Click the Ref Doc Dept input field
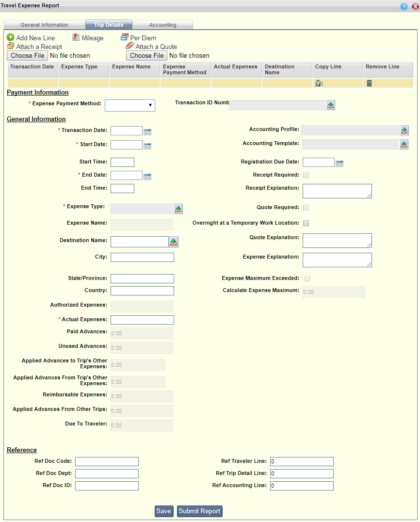 [107, 473]
